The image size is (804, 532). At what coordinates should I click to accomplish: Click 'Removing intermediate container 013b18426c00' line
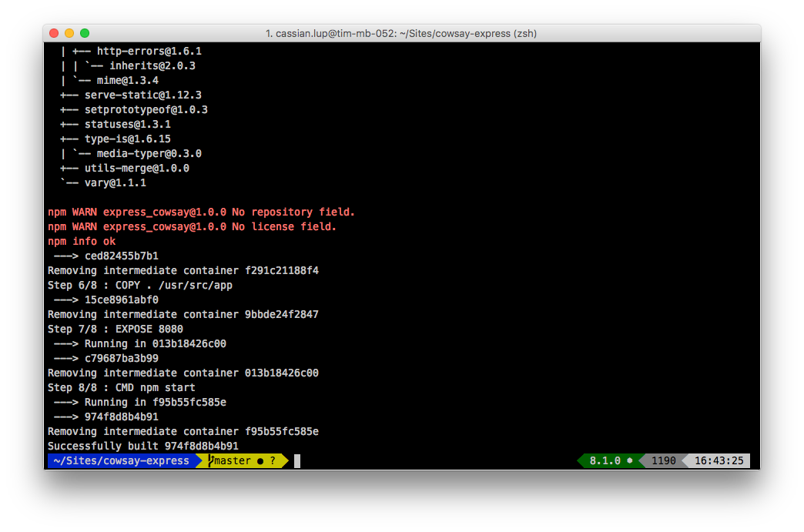[183, 373]
